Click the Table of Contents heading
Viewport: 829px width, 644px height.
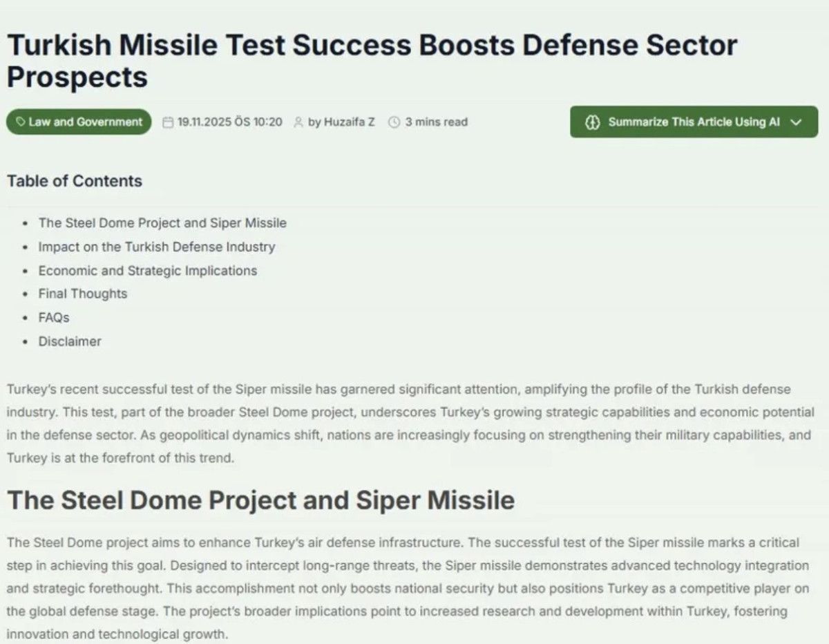coord(75,181)
